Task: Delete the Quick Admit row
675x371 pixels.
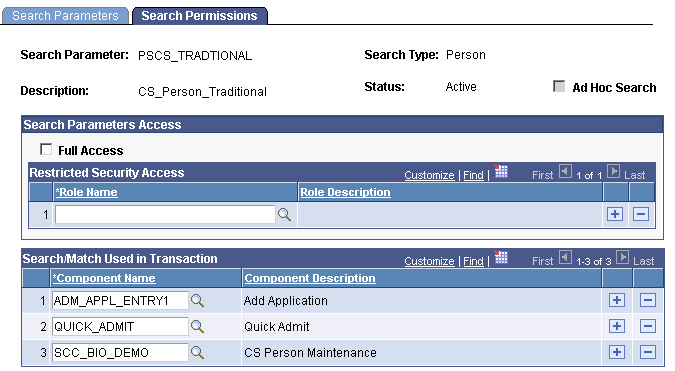Action: (647, 326)
